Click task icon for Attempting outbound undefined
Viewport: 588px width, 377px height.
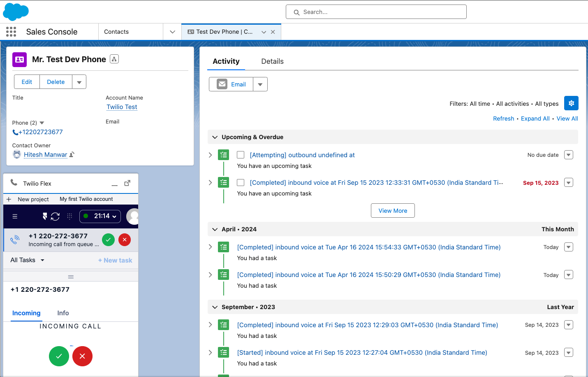[x=224, y=155]
